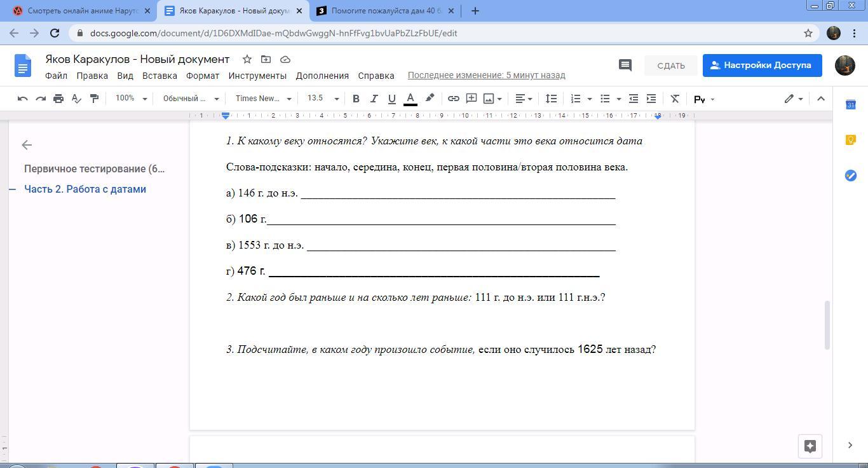Close the document outline with the back arrow
This screenshot has width=868, height=468.
27,145
